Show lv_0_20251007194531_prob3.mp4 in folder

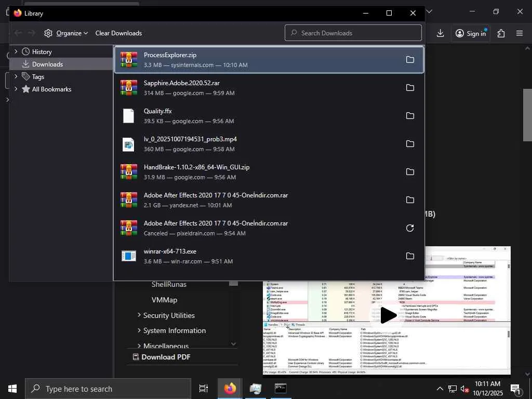tap(410, 144)
